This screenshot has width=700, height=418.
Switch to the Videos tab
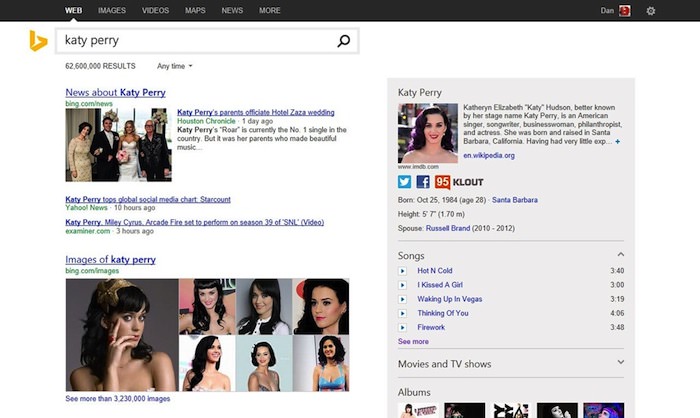pos(155,10)
